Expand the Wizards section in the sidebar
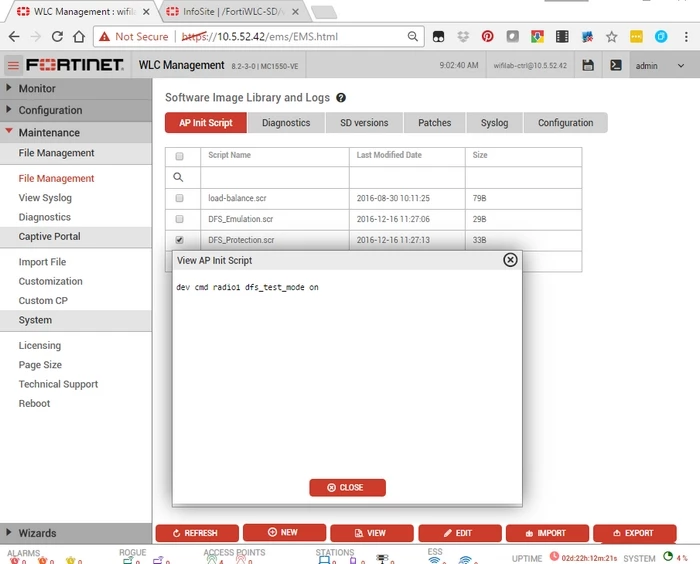 point(76,533)
